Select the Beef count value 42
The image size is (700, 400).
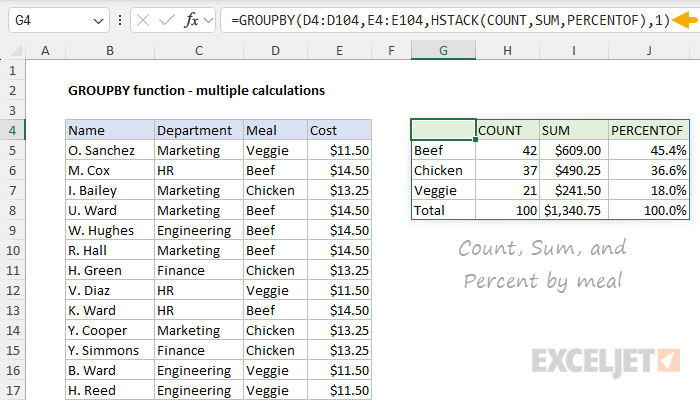pos(508,150)
